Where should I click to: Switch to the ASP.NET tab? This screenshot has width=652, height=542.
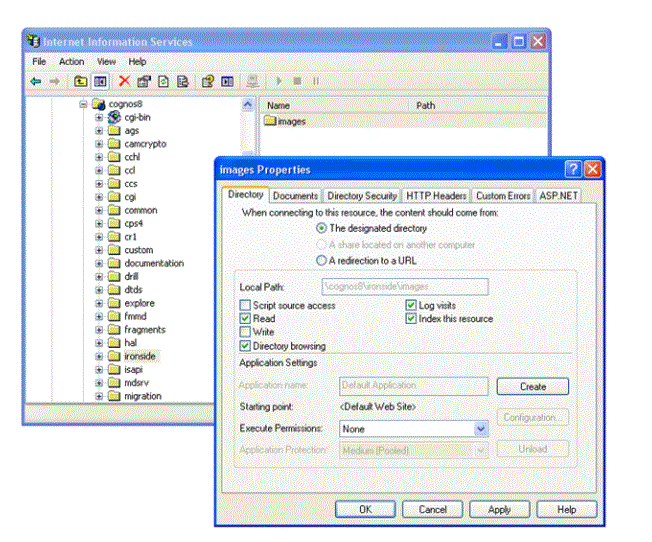(558, 196)
